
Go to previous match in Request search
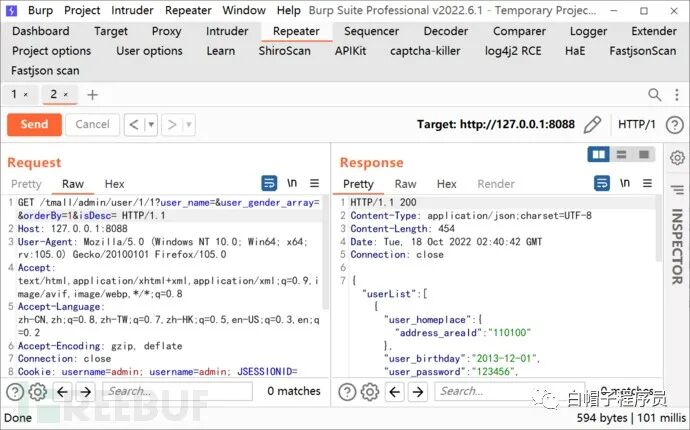tap(62, 391)
